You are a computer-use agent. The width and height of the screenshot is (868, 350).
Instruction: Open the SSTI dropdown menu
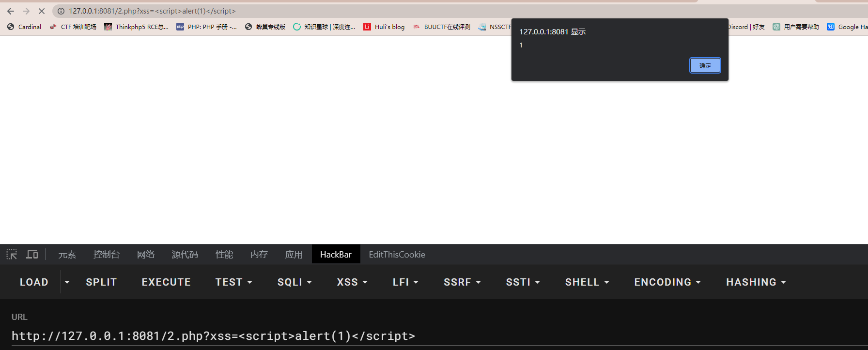click(x=523, y=282)
